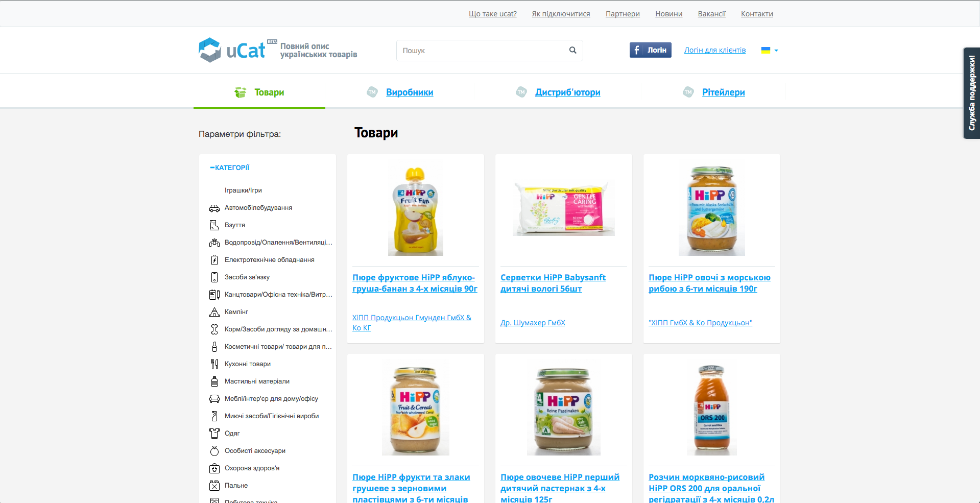Click the medical kit icon for Охорона здоров'я
Image resolution: width=980 pixels, height=503 pixels.
[x=214, y=468]
